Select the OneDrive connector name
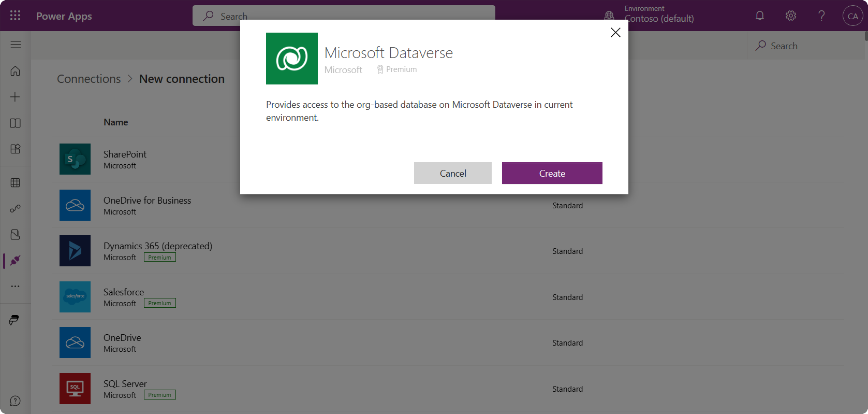 coord(122,338)
